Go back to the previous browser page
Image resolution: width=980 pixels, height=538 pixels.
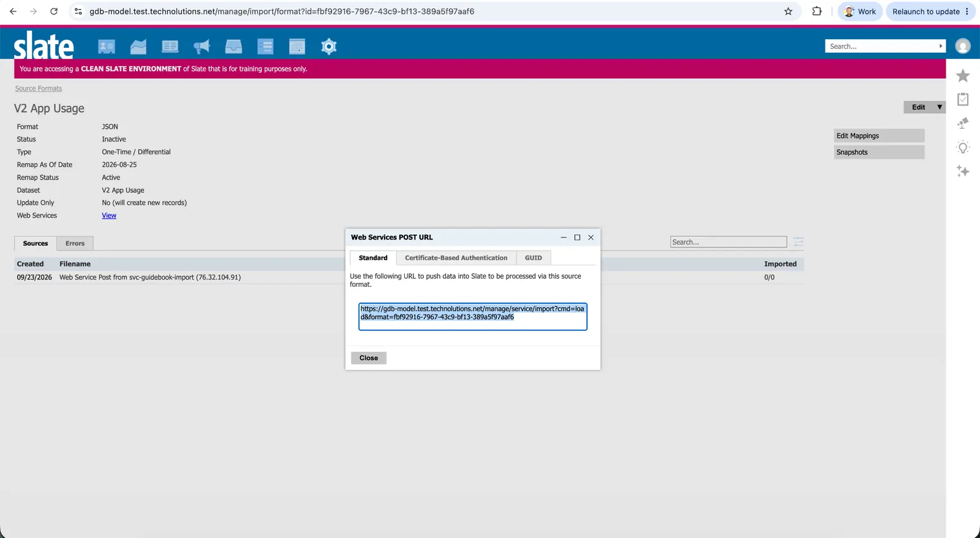pos(13,12)
